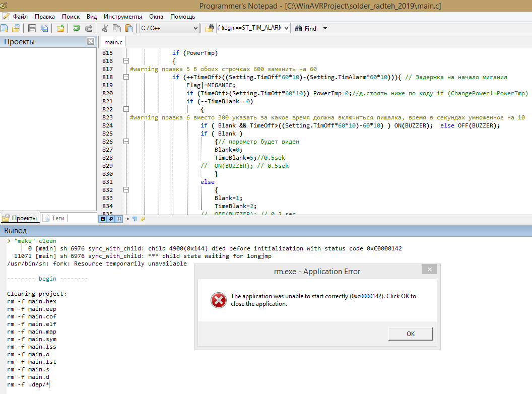Screen dimensions: 532x394
Task: Click the "-------- begin --------" output line
Action: click(47, 279)
